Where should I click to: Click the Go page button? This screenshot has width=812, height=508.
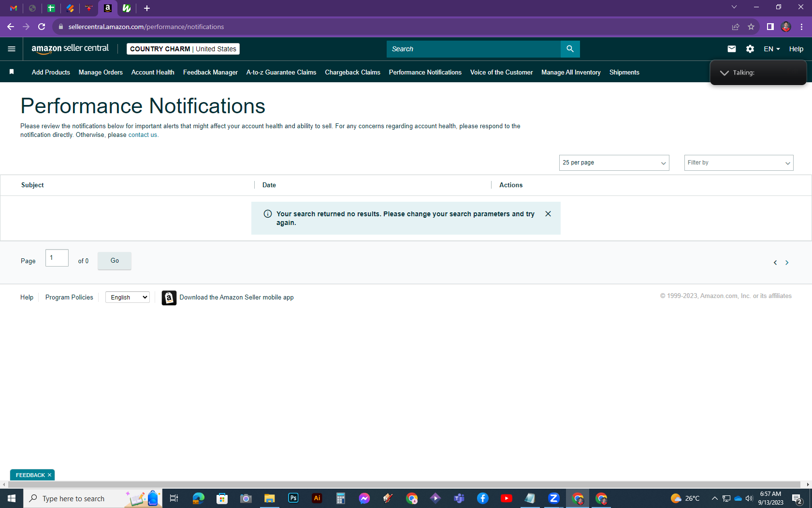[115, 261]
